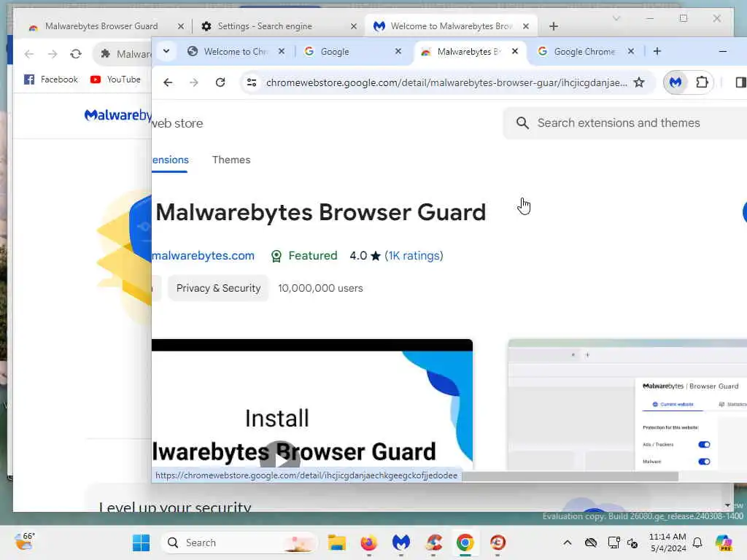This screenshot has height=560, width=747.
Task: Open CCleaner browser icon in taskbar
Action: [x=498, y=542]
